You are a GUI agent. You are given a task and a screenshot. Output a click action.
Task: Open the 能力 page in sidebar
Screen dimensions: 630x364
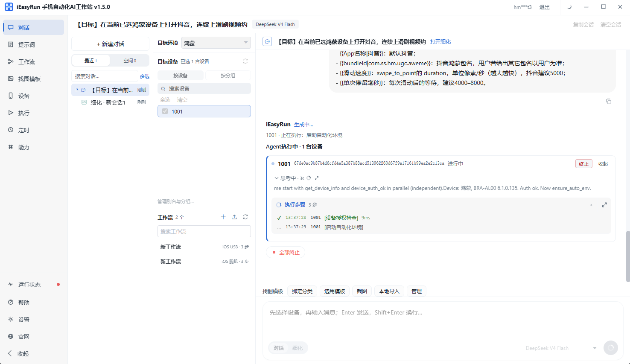pos(33,147)
